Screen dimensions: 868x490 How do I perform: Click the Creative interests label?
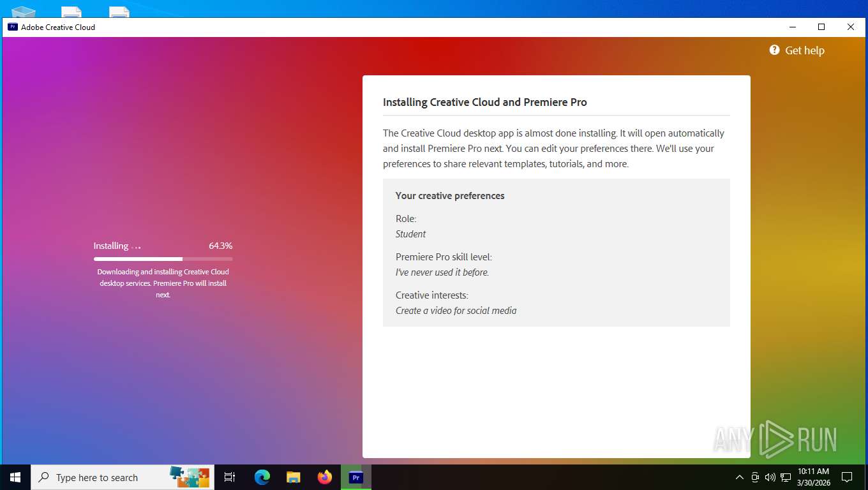coord(432,295)
